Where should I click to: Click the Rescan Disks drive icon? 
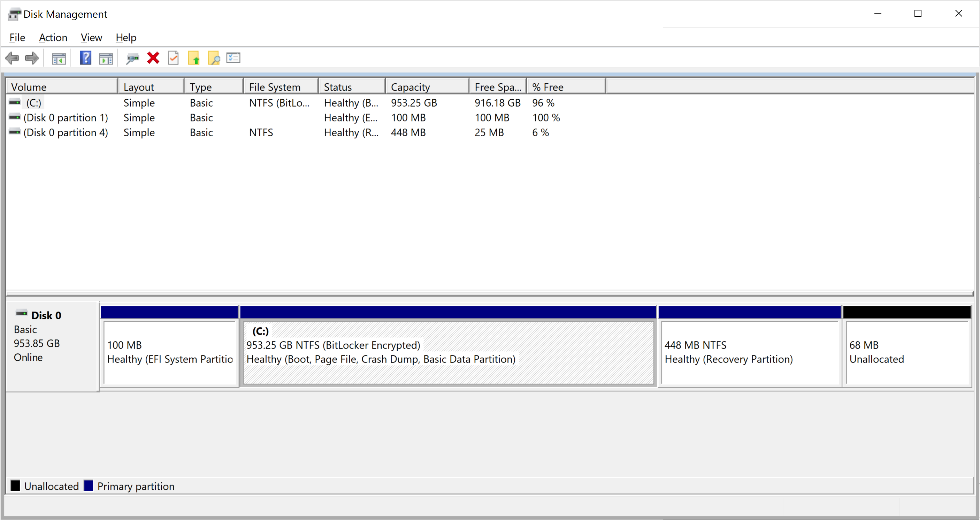tap(132, 59)
